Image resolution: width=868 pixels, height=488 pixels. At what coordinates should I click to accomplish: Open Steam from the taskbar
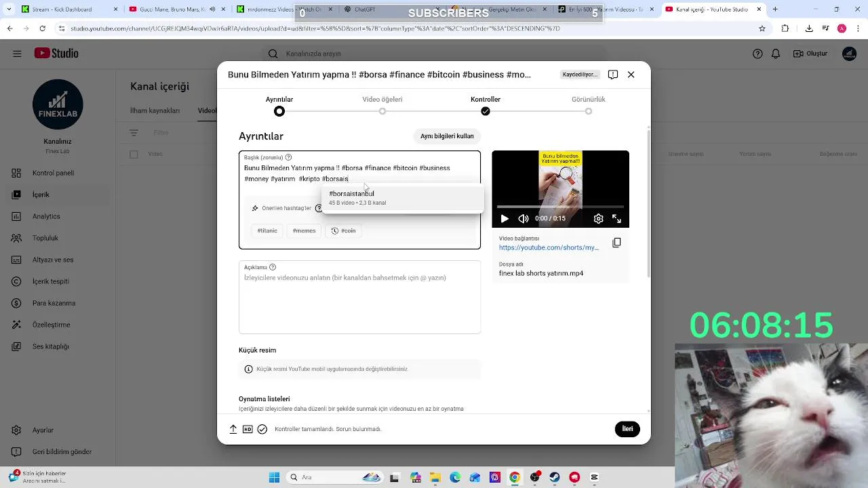[x=555, y=477]
